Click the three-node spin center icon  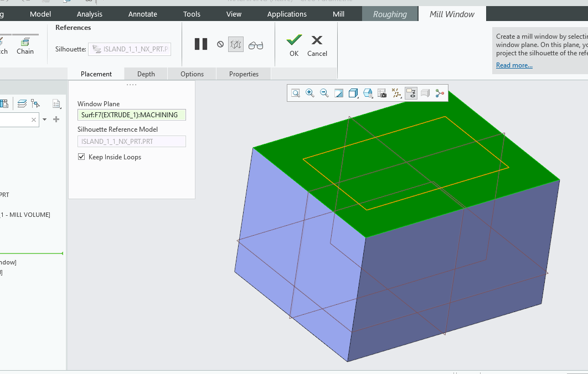pos(440,94)
